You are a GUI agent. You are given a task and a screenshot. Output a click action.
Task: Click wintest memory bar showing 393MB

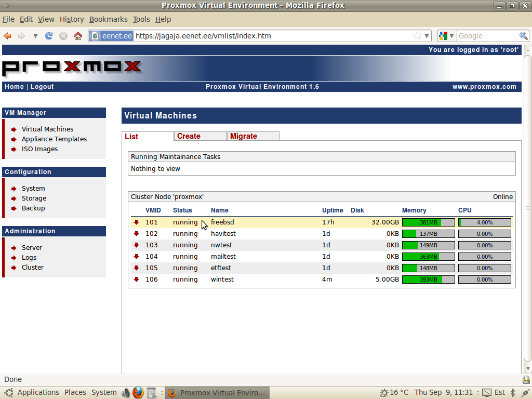point(429,280)
